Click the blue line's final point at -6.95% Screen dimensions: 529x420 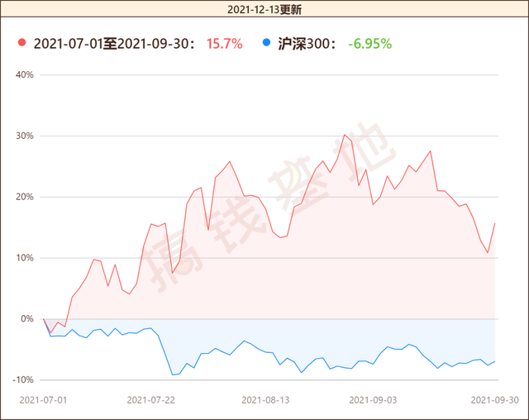tap(495, 361)
